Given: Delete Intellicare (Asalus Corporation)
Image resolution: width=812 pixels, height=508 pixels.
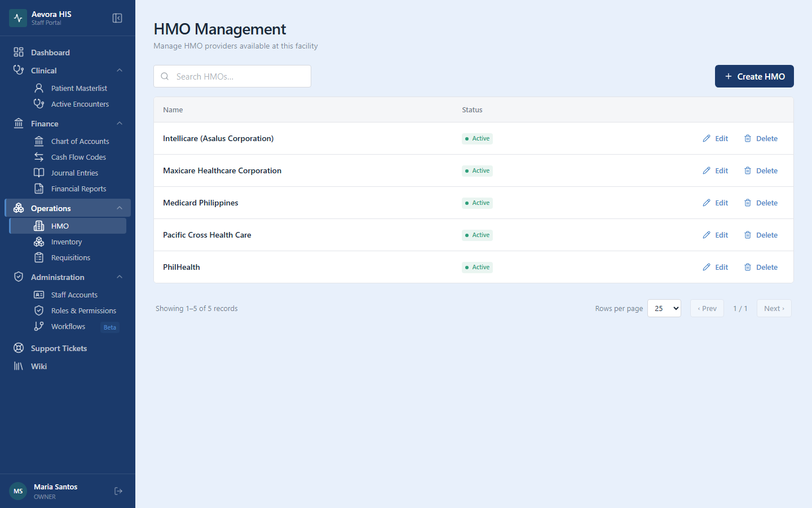Looking at the screenshot, I should coord(761,138).
